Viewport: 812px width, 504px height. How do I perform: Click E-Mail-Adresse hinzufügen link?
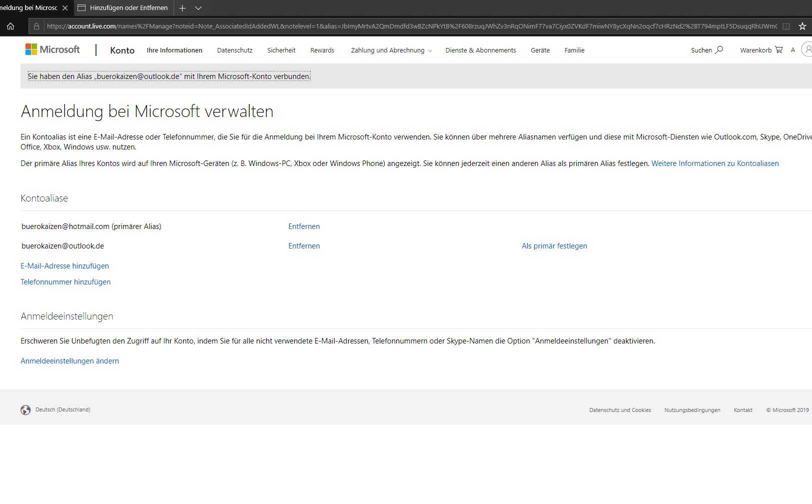65,266
